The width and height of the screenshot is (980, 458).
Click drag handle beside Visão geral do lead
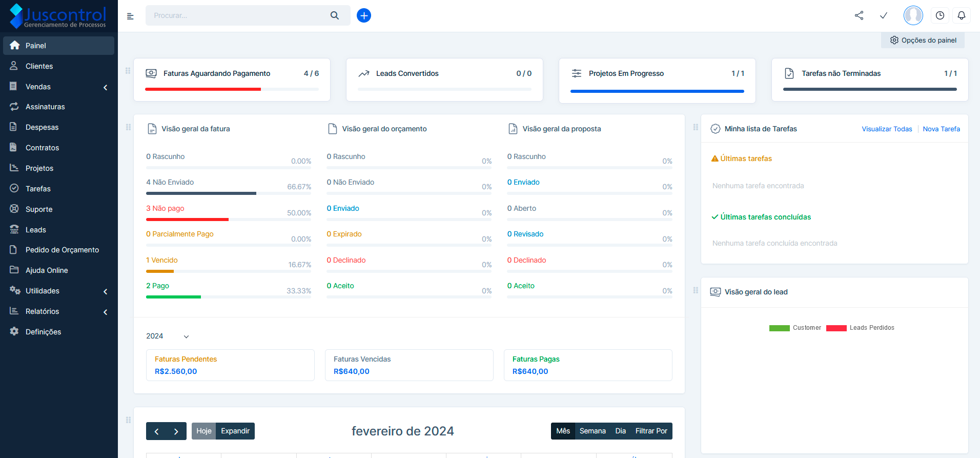pos(696,290)
